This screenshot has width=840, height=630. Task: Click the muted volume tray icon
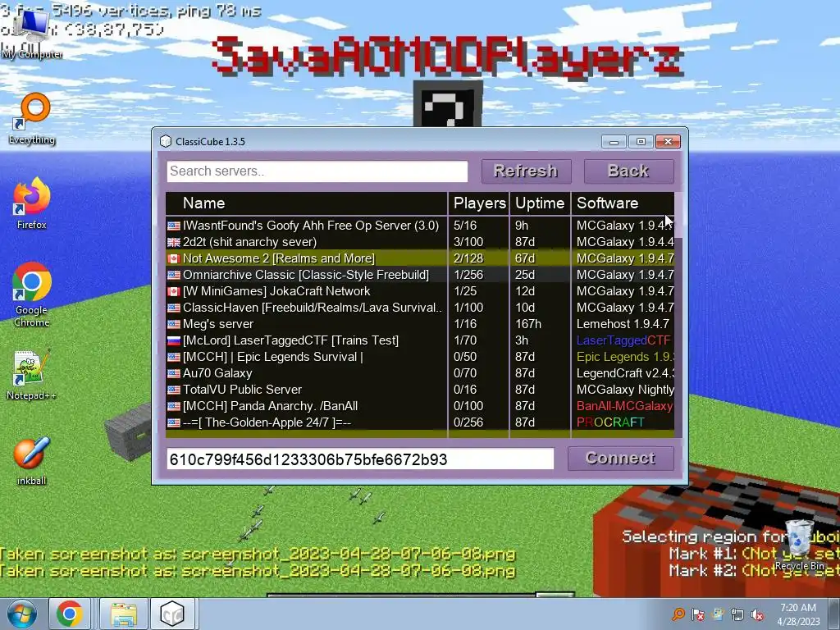pos(757,614)
